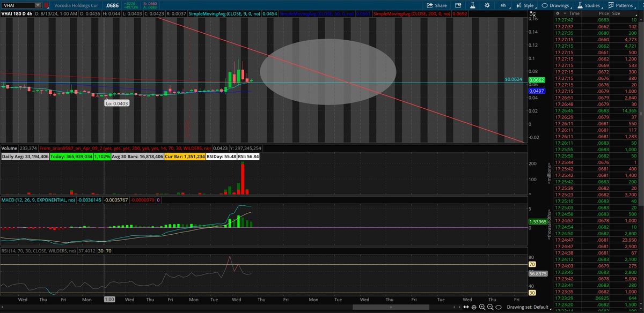Click the 17:27:42 Time and Sales row
Viewport: 644px width, 313px height.
pos(596,19)
